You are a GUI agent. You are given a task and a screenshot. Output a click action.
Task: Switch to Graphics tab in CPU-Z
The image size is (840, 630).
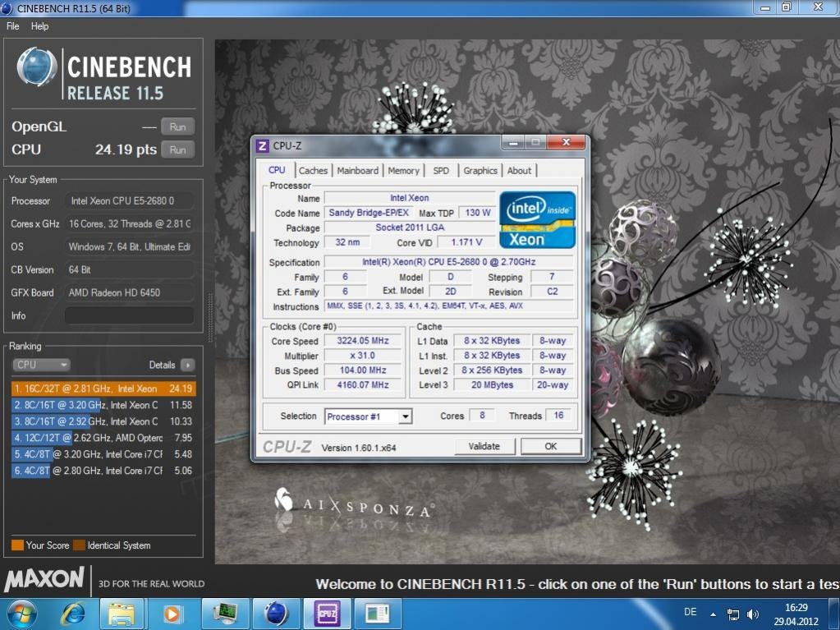point(480,170)
